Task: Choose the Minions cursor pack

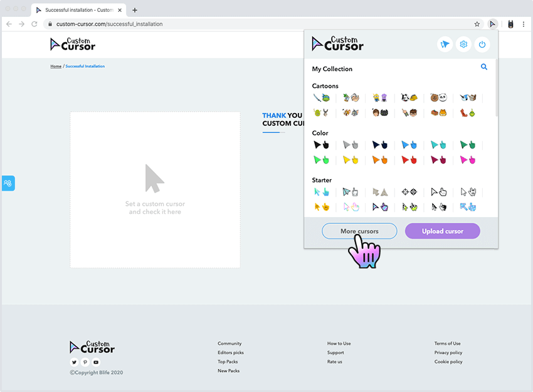Action: pos(380,98)
